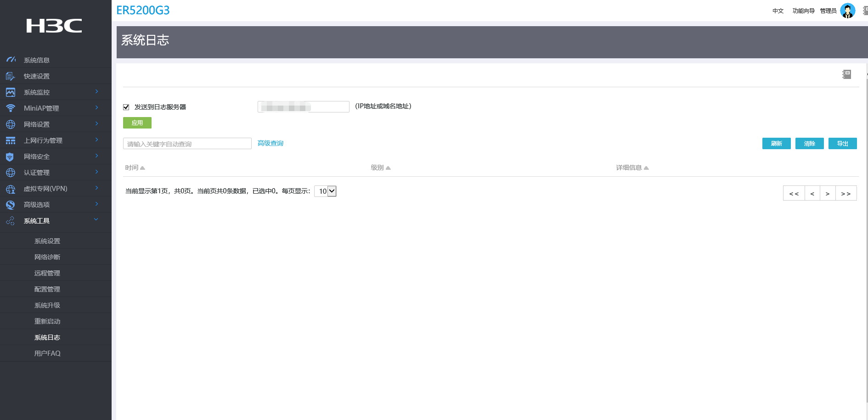Click the 清除 button

pyautogui.click(x=810, y=144)
